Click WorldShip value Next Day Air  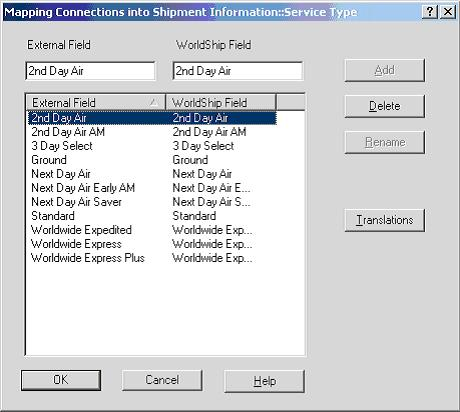[202, 174]
